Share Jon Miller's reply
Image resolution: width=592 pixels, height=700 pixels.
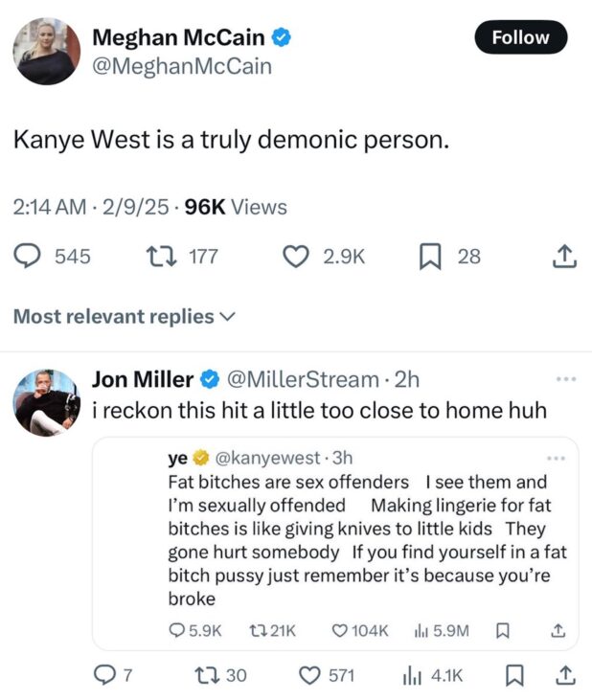click(x=565, y=676)
